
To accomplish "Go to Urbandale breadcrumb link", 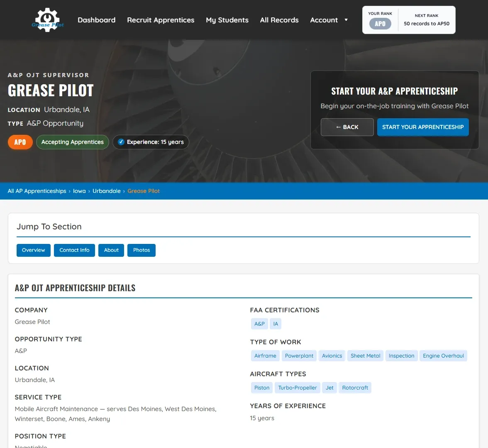I will (x=106, y=191).
